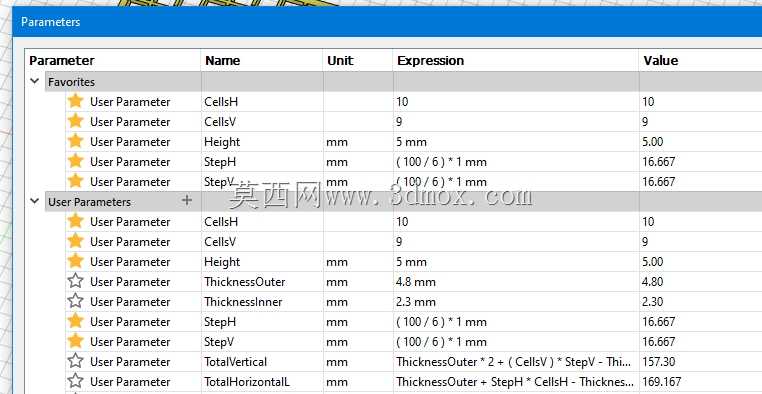Select StepH name cell under User Parameters
762x394 pixels.
[262, 322]
